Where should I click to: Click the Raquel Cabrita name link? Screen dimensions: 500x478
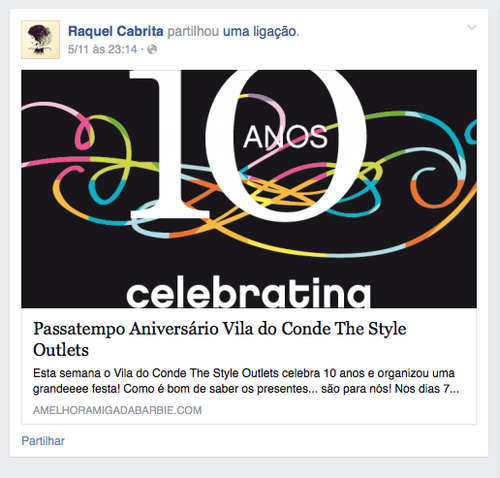[x=116, y=31]
